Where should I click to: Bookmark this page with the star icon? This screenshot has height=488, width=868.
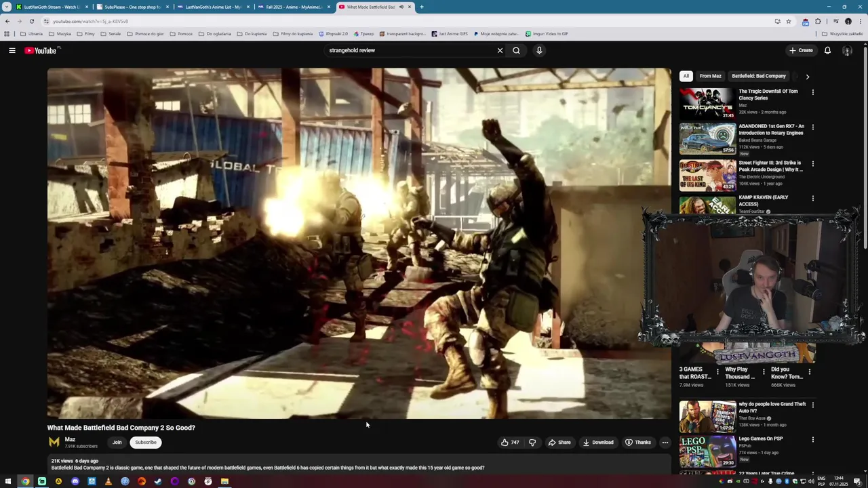tap(788, 21)
